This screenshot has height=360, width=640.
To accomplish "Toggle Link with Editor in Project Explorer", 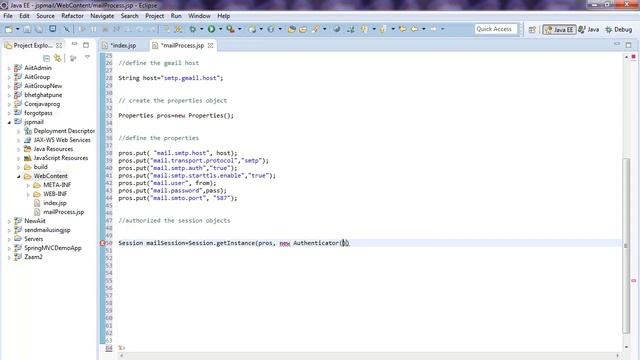I will [x=58, y=58].
